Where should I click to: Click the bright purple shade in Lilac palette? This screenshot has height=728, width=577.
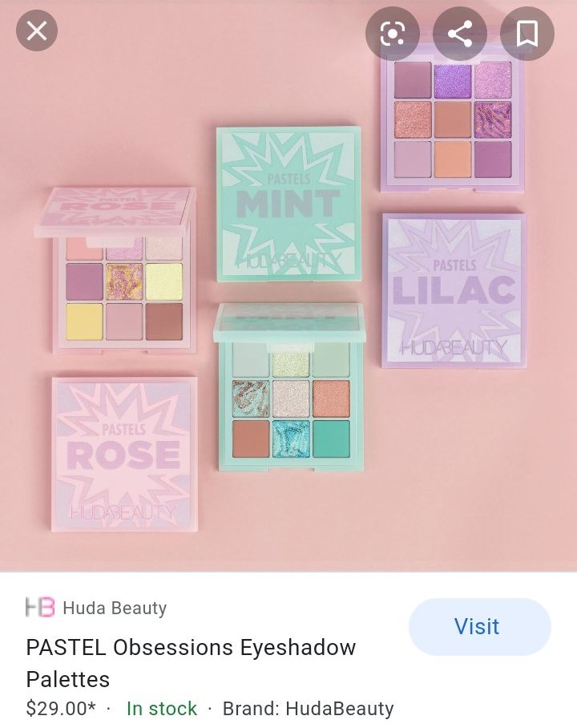coord(453,81)
